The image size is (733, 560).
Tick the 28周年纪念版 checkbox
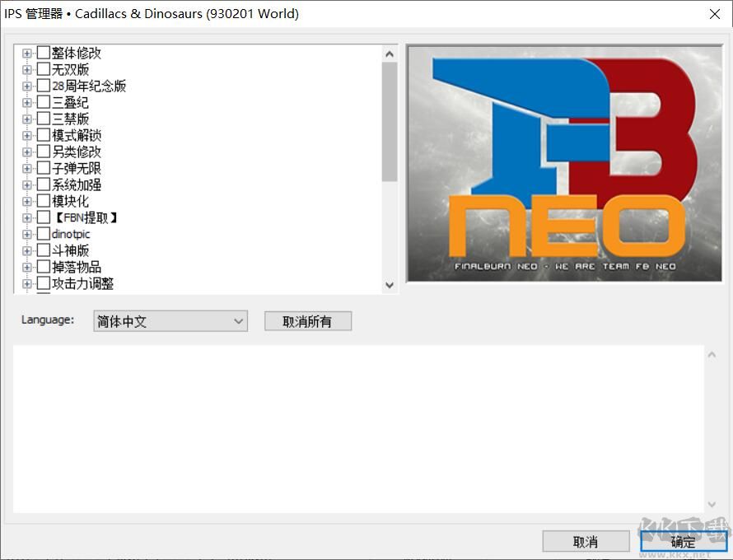point(44,86)
